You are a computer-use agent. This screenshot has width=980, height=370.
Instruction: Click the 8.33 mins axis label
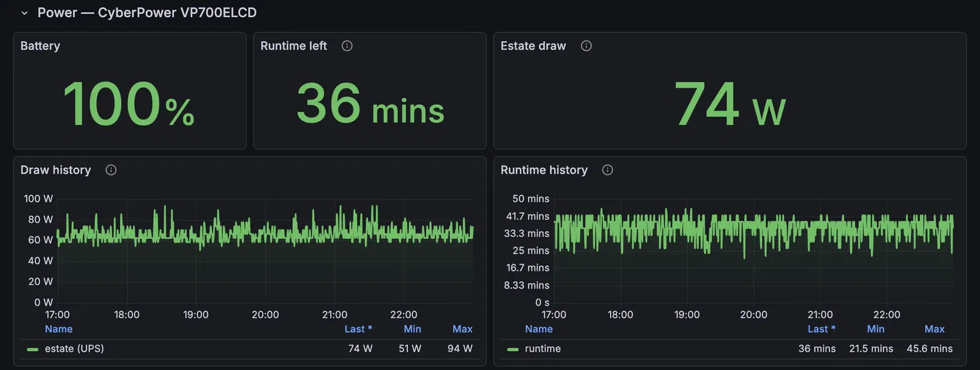point(527,285)
